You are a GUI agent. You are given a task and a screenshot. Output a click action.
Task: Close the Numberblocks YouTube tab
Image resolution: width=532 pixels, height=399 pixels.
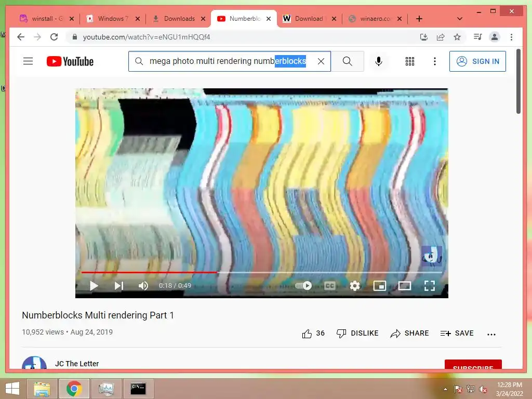pyautogui.click(x=269, y=19)
